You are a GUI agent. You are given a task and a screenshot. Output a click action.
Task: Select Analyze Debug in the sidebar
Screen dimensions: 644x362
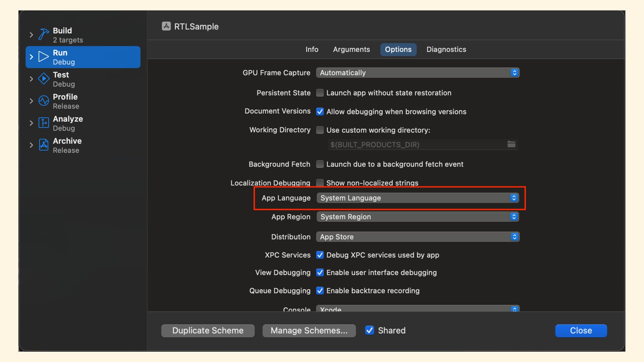(83, 123)
